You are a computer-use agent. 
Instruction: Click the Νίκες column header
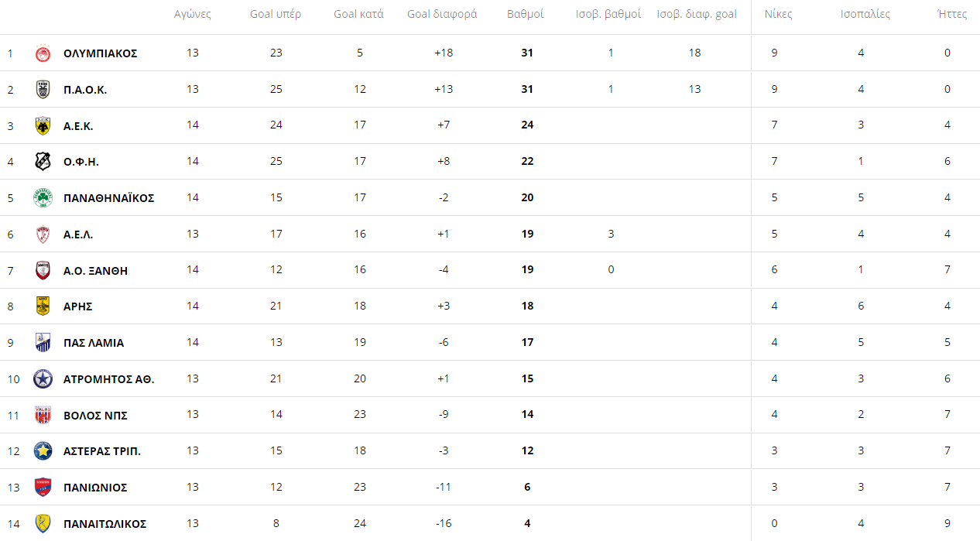pos(778,14)
